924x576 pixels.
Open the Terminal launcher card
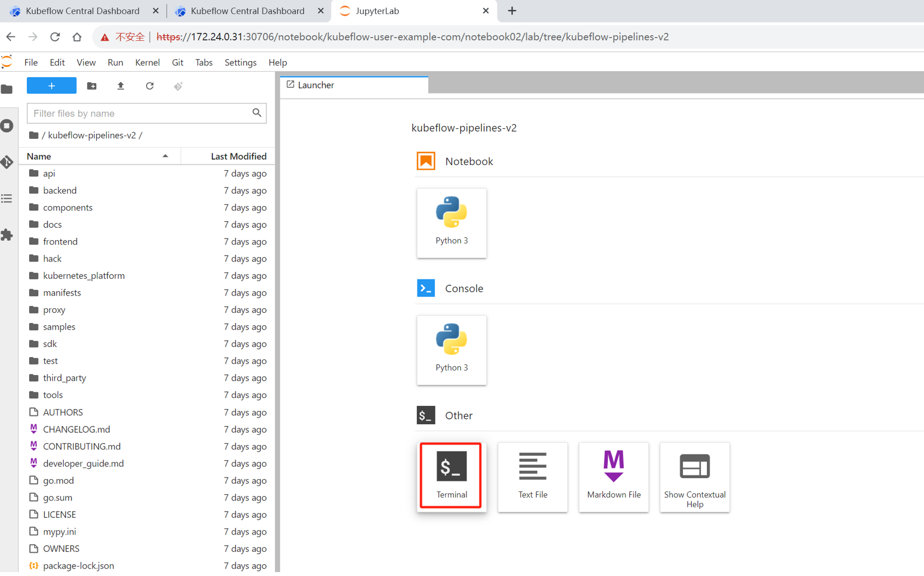(x=451, y=476)
